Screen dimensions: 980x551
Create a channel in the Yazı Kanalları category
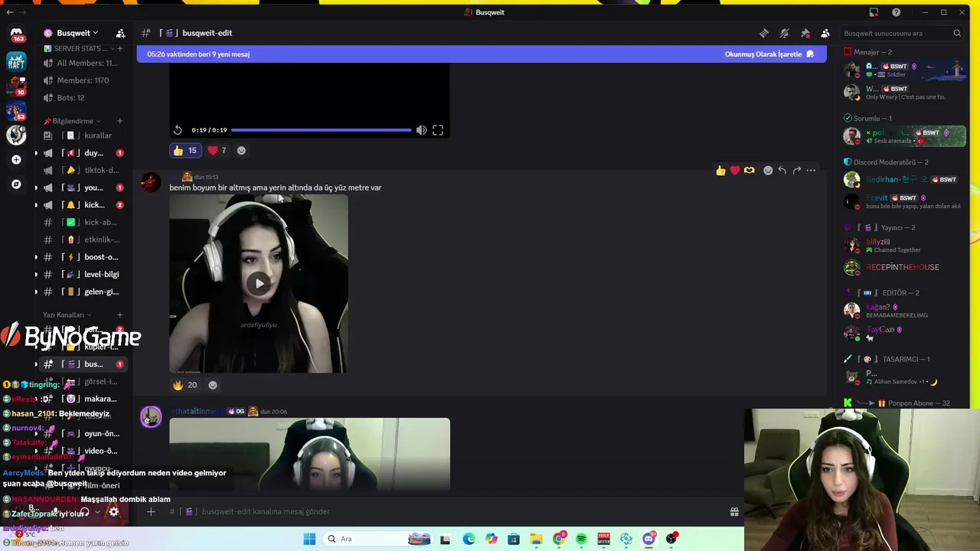[119, 315]
